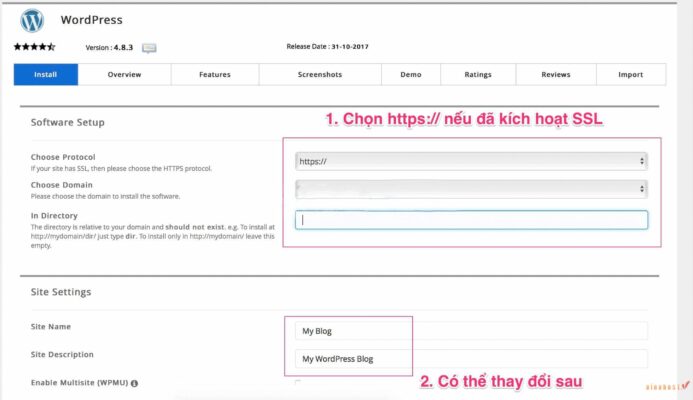
Task: Click the 'Site Name' label
Action: pos(51,327)
